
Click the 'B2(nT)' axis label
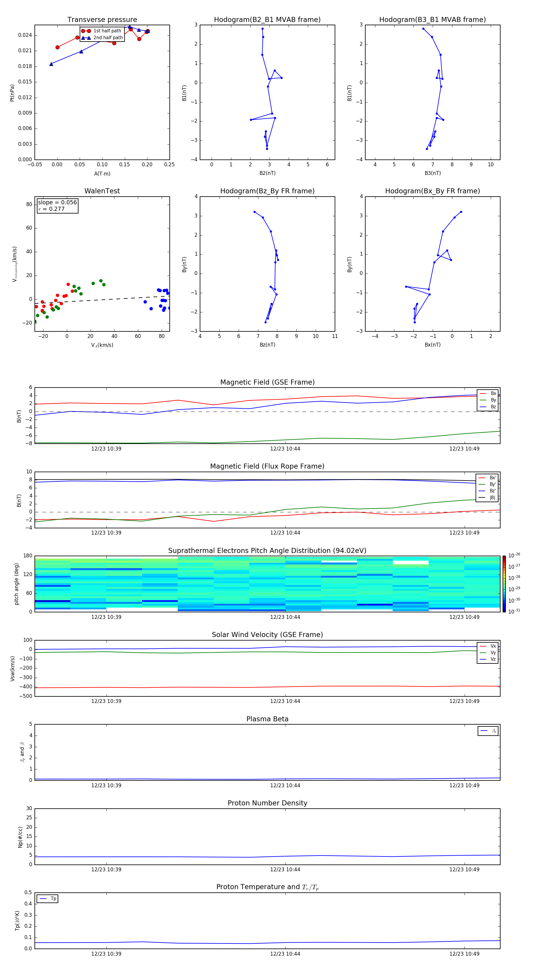(267, 173)
